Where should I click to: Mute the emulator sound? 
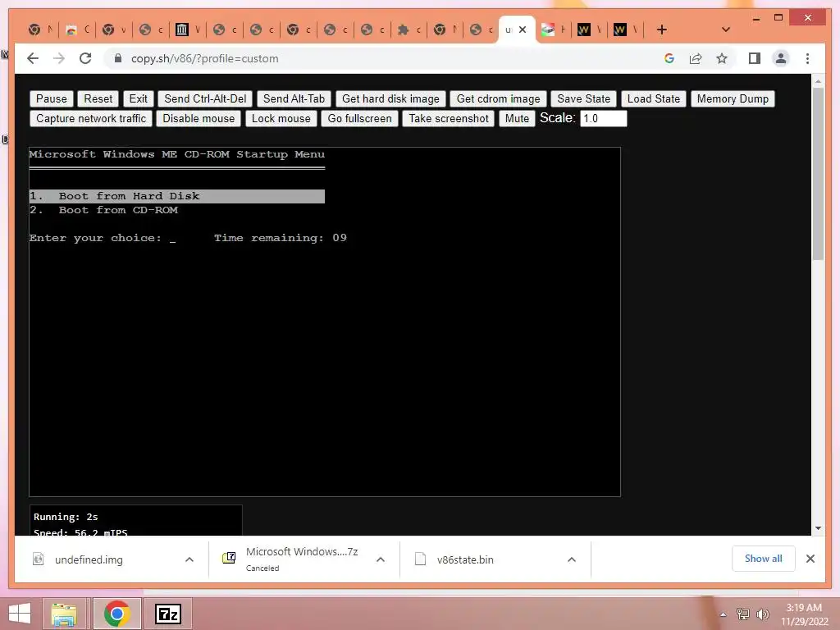(x=517, y=118)
